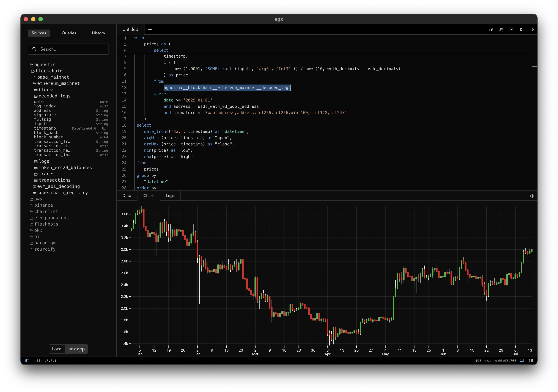Image resolution: width=558 pixels, height=392 pixels.
Task: Click the block_number column row
Action: (71, 137)
